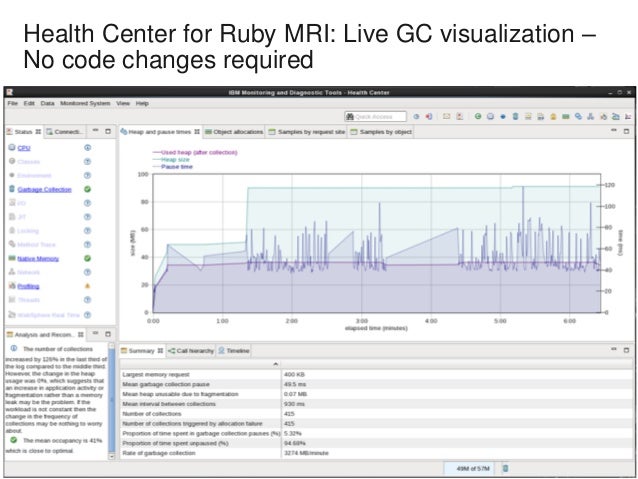Image resolution: width=638 pixels, height=479 pixels.
Task: Click the question mark beside WebSphere Real Time
Action: pos(87,315)
